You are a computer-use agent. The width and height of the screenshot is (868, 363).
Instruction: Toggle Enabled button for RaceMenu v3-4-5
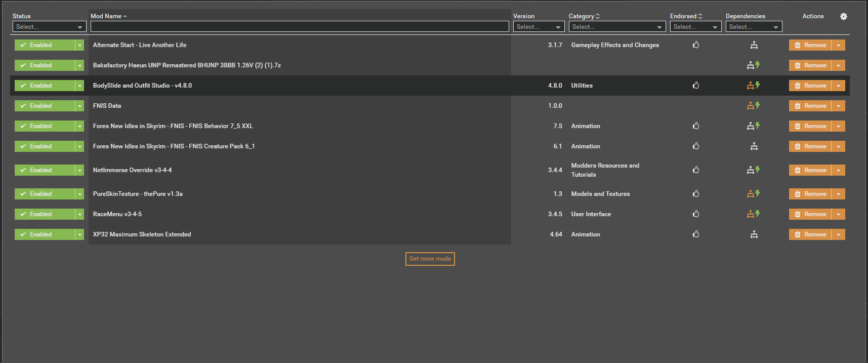click(x=45, y=214)
